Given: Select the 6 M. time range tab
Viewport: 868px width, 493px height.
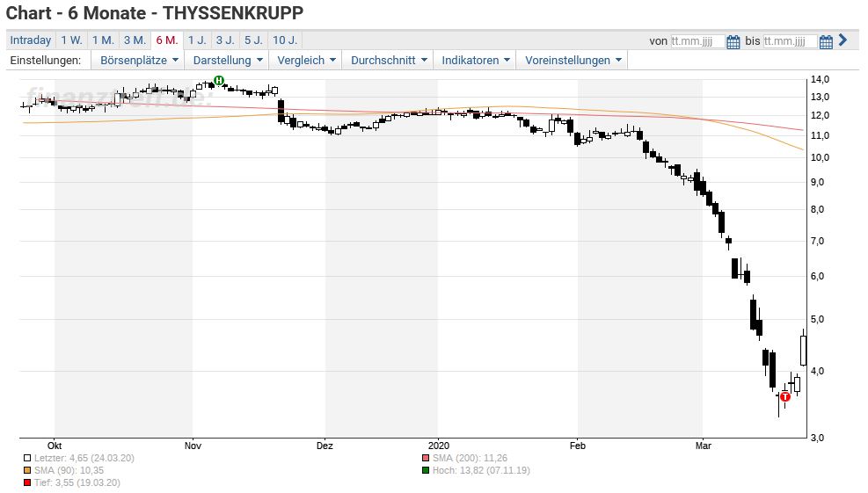Looking at the screenshot, I should point(166,40).
